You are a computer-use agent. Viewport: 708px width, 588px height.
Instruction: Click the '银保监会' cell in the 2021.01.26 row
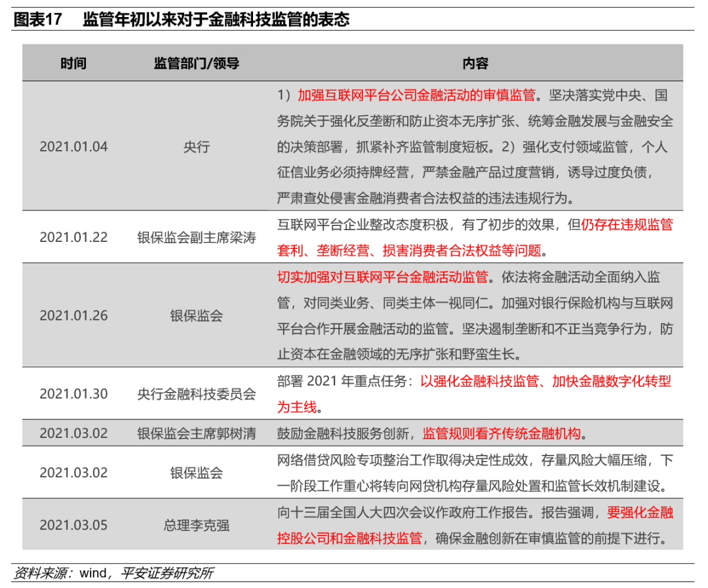point(197,315)
